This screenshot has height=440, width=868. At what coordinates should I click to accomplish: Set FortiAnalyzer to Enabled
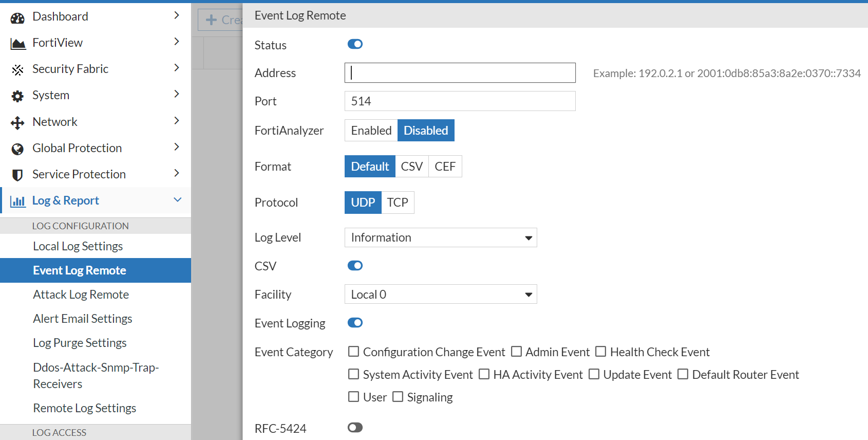(371, 131)
